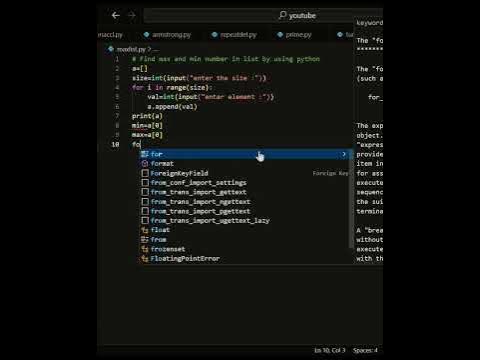Place cursor on 'a=[]' line
Viewport: 480px width, 360px height.
[x=140, y=69]
